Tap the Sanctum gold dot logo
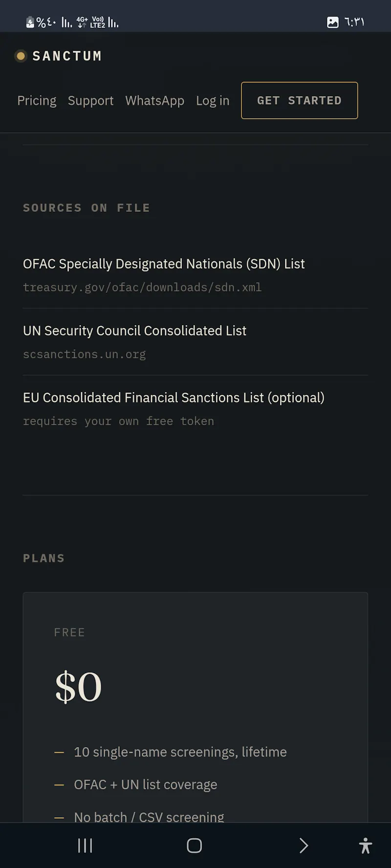The height and width of the screenshot is (868, 391). click(x=21, y=56)
